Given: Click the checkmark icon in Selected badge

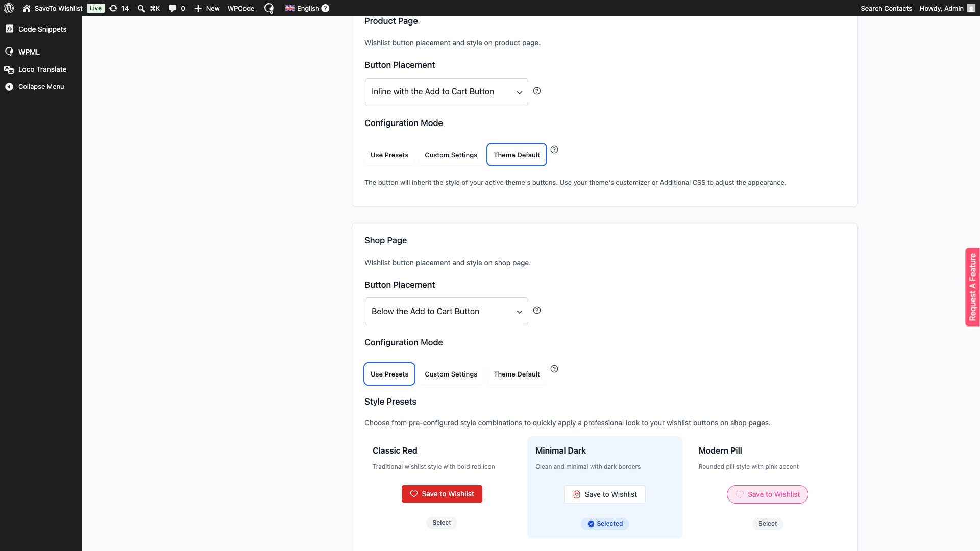Looking at the screenshot, I should point(591,524).
